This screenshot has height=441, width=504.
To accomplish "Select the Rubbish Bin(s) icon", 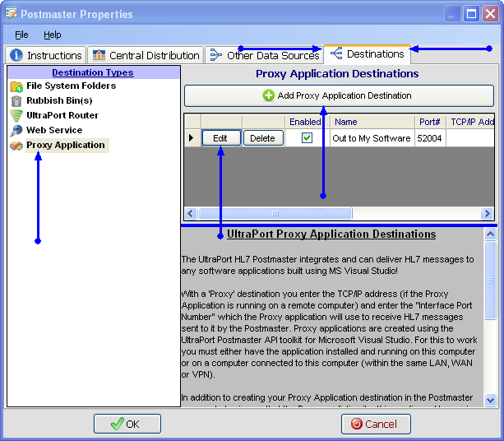I will [x=16, y=101].
